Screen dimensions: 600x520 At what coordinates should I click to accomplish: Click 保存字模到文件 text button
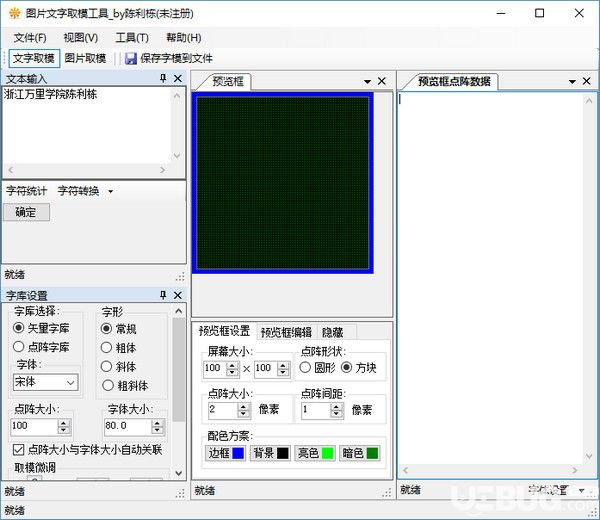(x=176, y=59)
